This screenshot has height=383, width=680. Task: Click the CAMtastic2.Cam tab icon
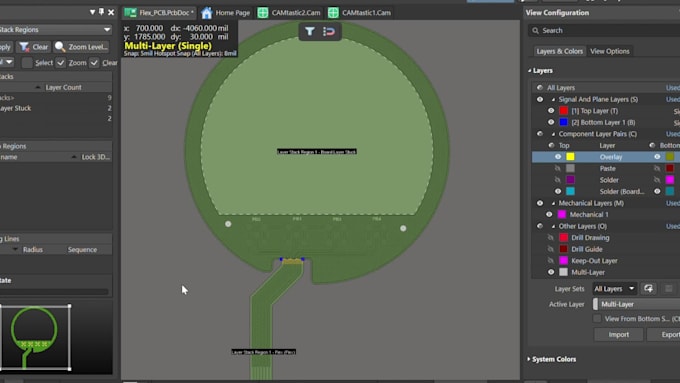click(263, 13)
